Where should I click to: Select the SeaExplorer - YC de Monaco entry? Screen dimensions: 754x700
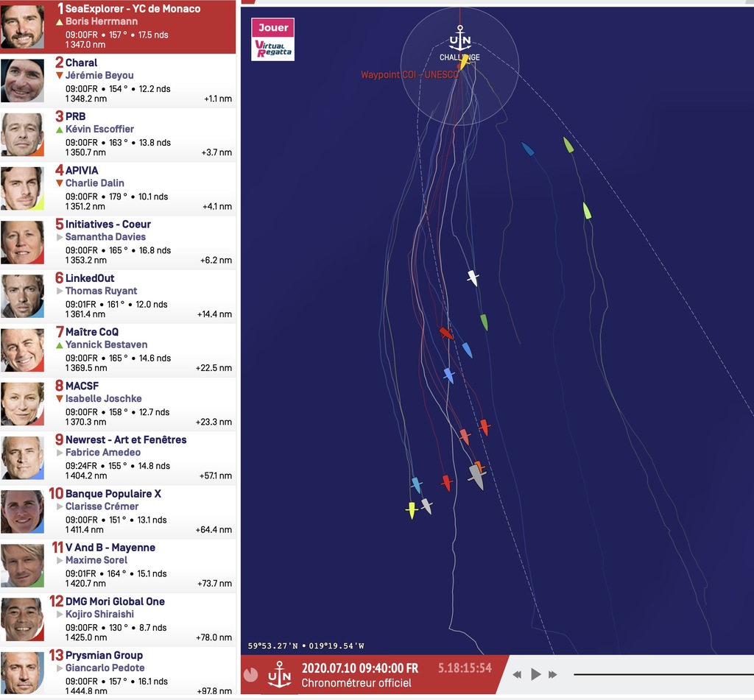pyautogui.click(x=119, y=26)
